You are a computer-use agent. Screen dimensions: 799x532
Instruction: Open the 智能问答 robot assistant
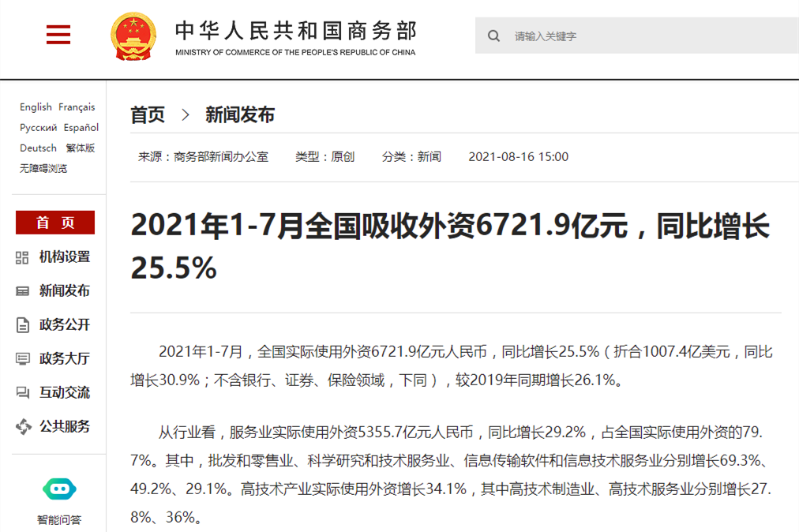point(58,489)
